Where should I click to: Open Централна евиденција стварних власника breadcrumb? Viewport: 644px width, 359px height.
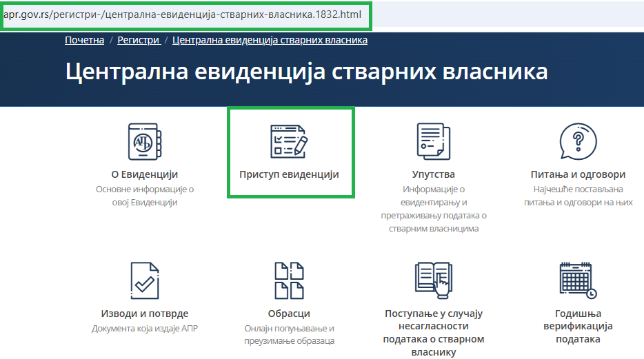270,40
